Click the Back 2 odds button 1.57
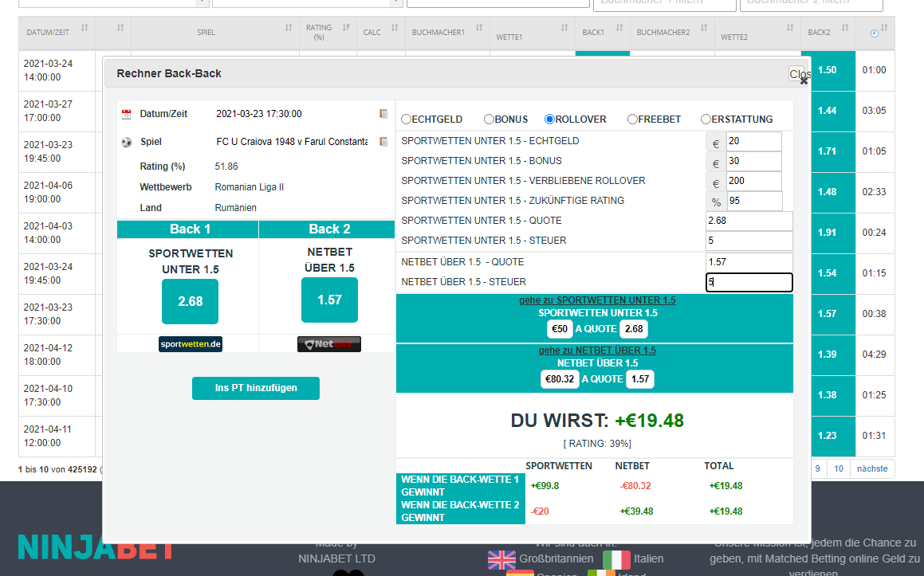The width and height of the screenshot is (924, 576). coord(329,300)
